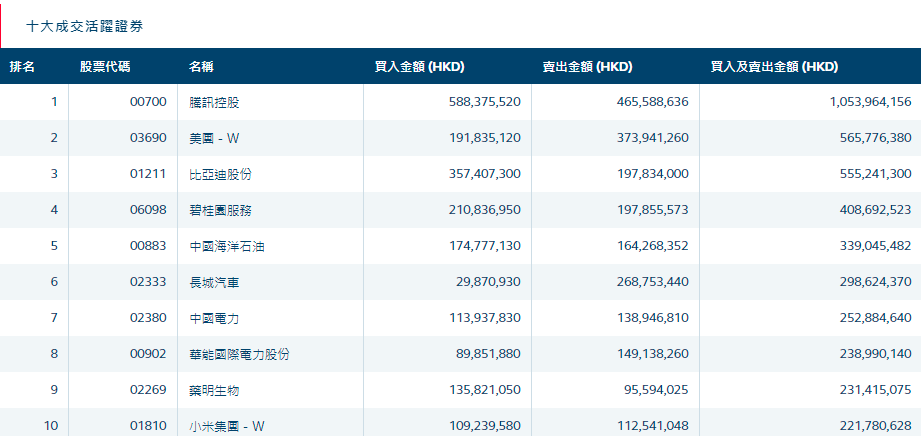The image size is (921, 436).
Task: Select stock code 00700
Action: (148, 102)
